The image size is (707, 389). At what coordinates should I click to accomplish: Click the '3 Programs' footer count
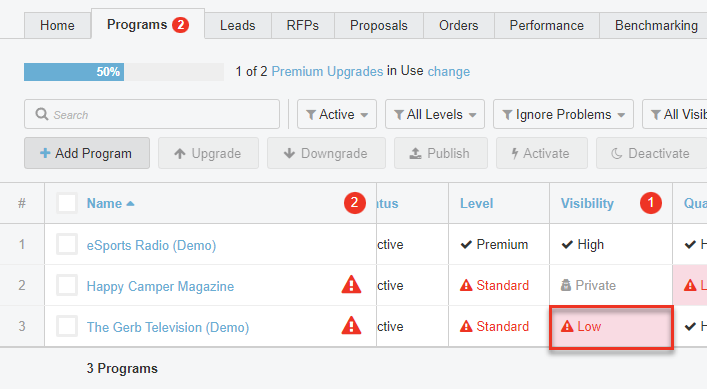[x=122, y=368]
